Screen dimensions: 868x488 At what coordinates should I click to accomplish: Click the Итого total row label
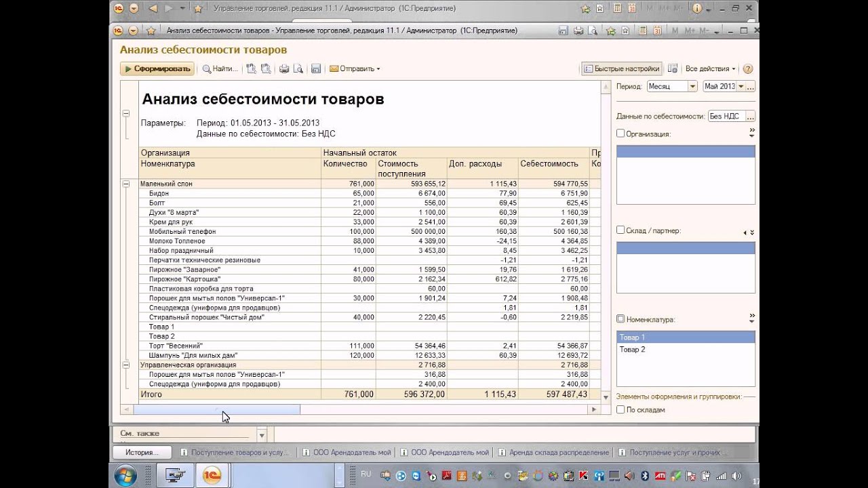coord(151,394)
